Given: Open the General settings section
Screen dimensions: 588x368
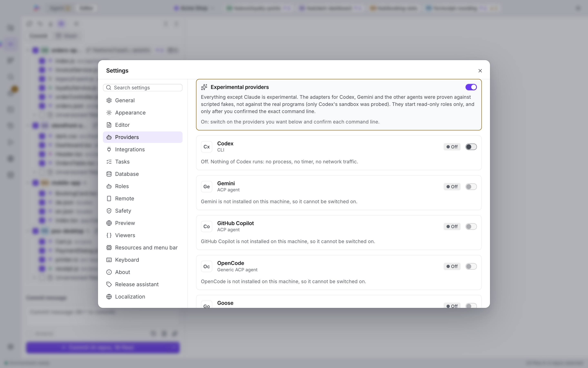Looking at the screenshot, I should pyautogui.click(x=143, y=100).
